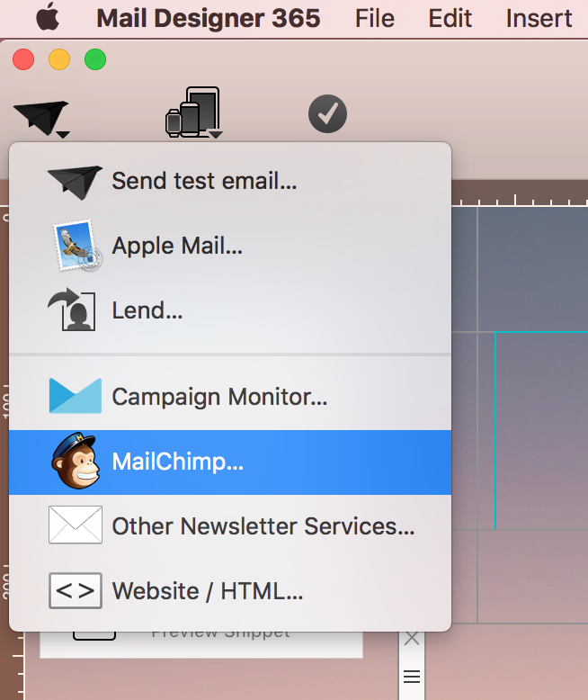Open the device preview toolbar icon

pos(192,112)
